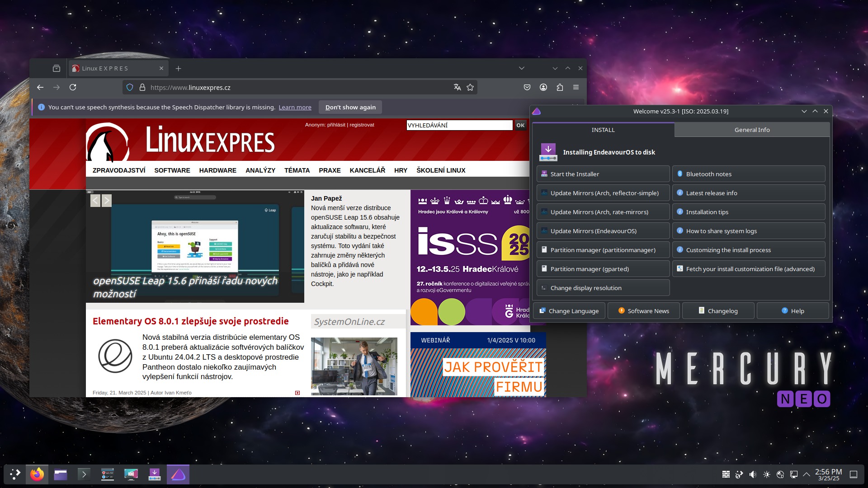The height and width of the screenshot is (488, 868).
Task: Open Bluetooth notes
Action: 749,174
